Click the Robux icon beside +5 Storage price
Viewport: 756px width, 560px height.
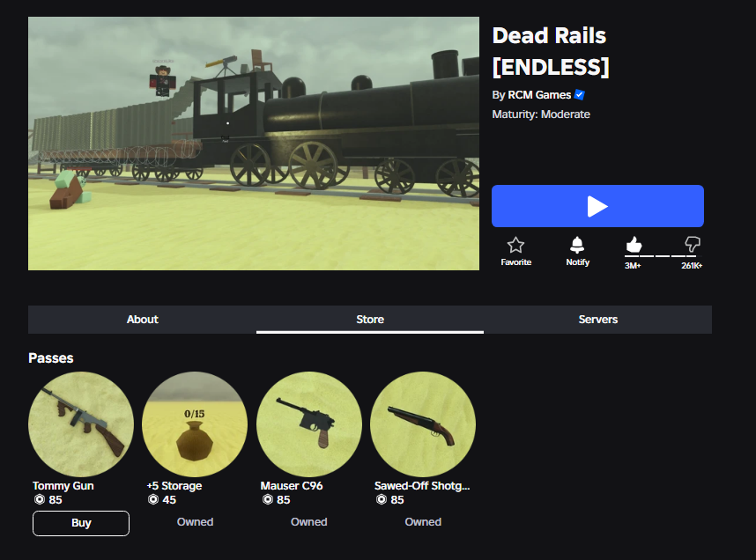153,500
